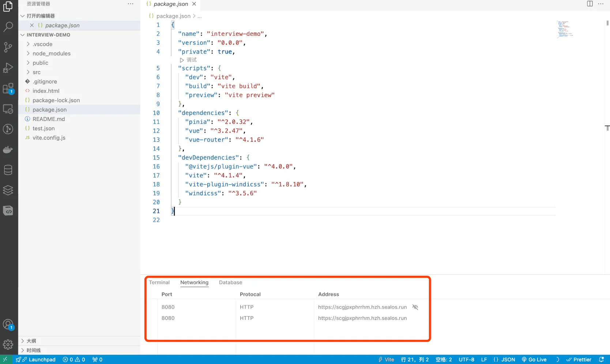The height and width of the screenshot is (364, 610).
Task: Select package.json in file tree
Action: (x=79, y=110)
